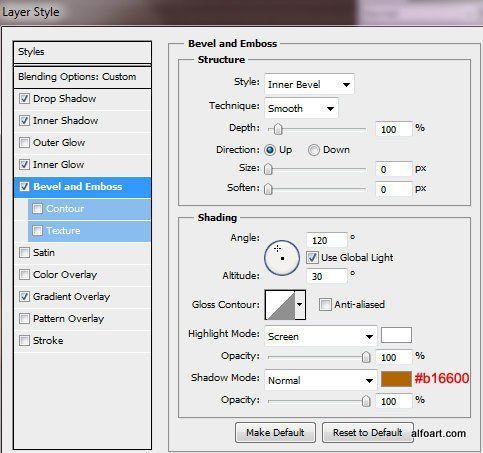
Task: Enable the Texture checkbox
Action: 37,231
